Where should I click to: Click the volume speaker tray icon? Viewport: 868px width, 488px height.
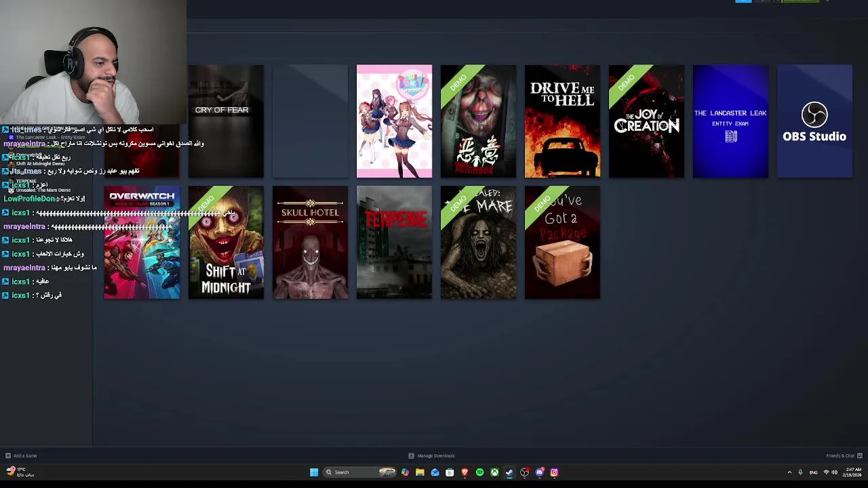point(835,472)
